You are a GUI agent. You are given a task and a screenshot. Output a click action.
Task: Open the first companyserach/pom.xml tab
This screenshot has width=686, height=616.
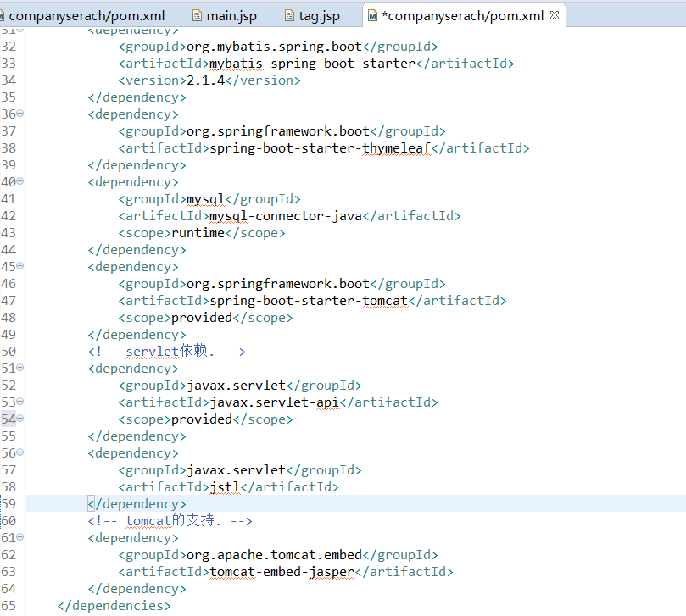tap(85, 14)
